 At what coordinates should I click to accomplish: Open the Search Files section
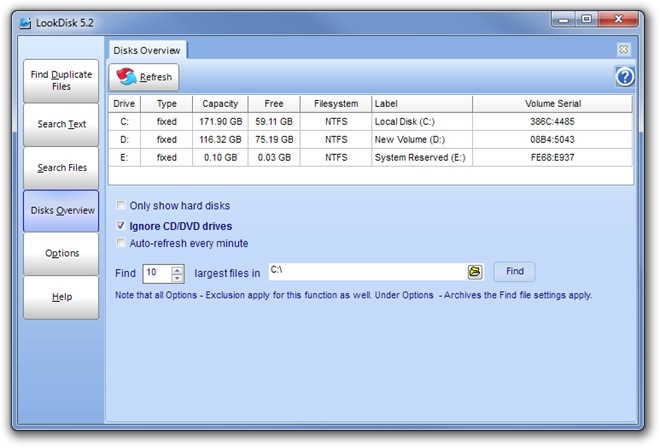61,168
